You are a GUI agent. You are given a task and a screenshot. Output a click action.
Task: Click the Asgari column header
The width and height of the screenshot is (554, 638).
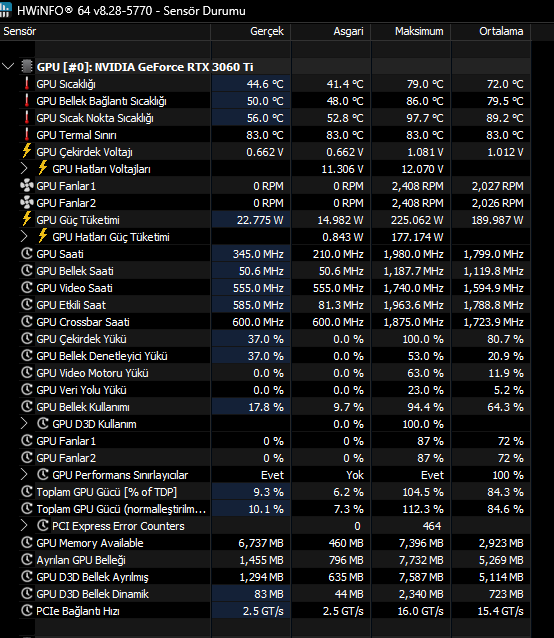(331, 31)
